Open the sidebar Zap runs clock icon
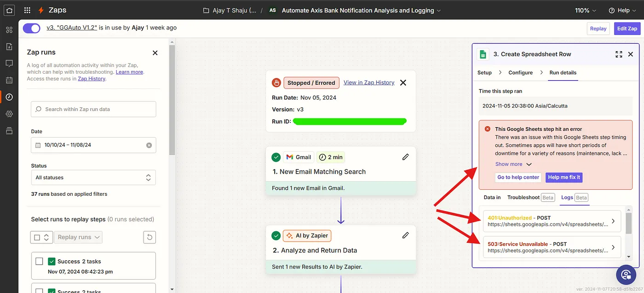Viewport: 644px width, 293px height. click(x=9, y=97)
